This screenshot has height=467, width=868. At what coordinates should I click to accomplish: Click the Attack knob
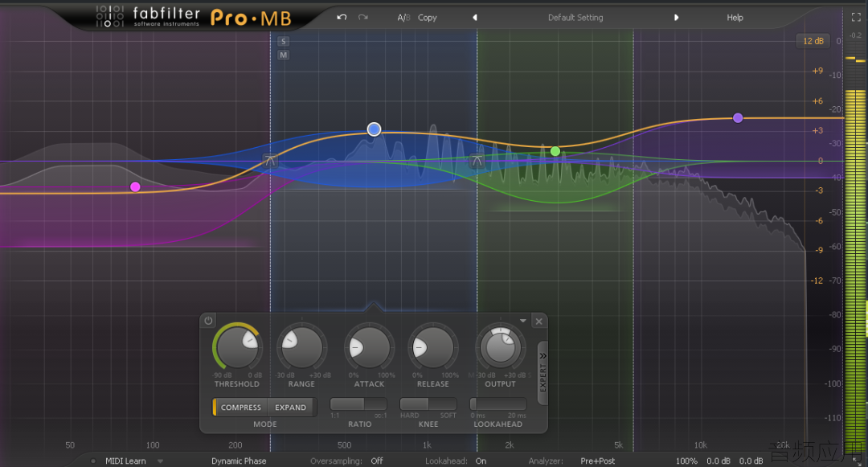pyautogui.click(x=369, y=347)
